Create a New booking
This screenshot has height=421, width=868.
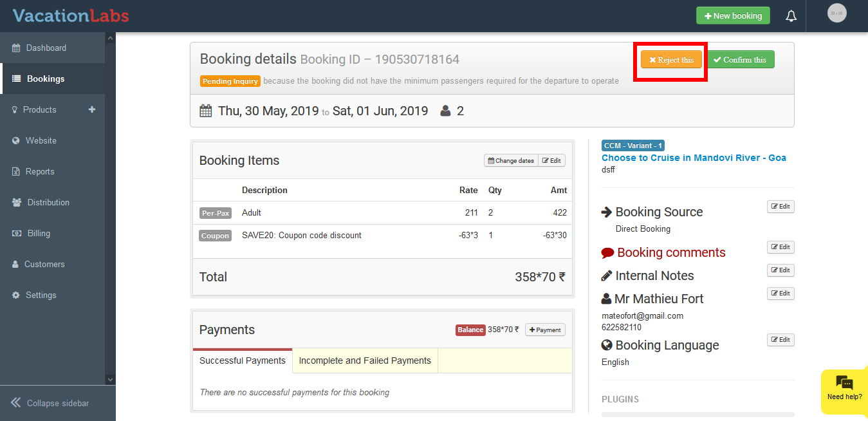733,16
